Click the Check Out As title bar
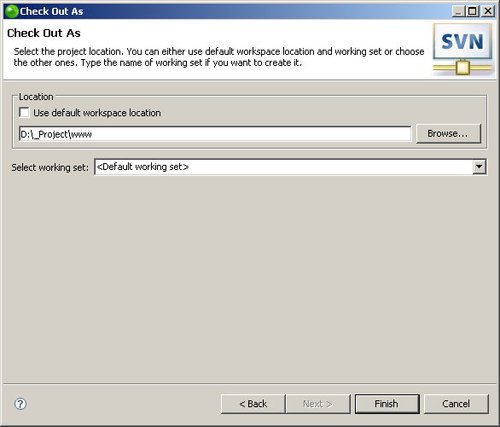Image resolution: width=500 pixels, height=427 pixels. pyautogui.click(x=233, y=11)
